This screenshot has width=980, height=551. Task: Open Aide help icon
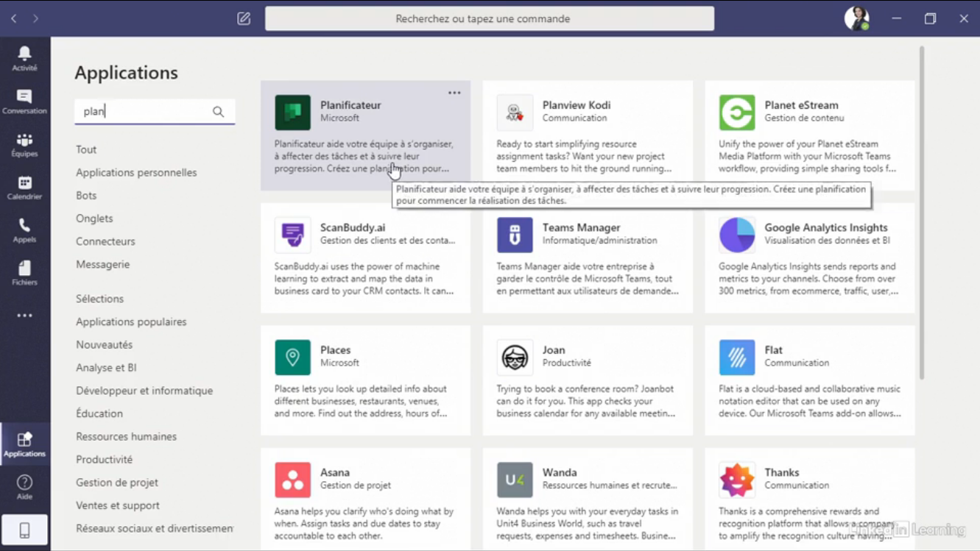(x=24, y=487)
